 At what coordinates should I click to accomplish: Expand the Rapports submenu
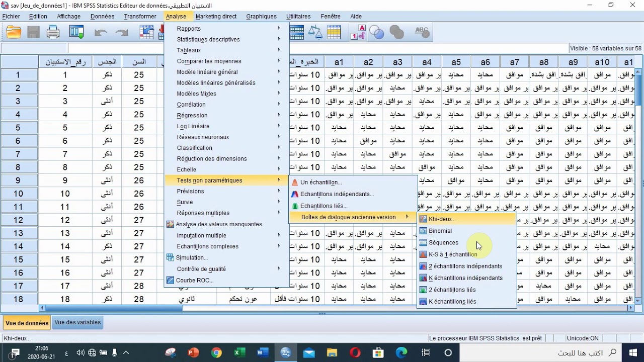226,29
